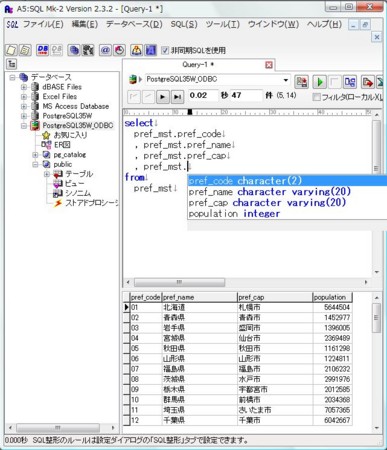Click the row count field showing 47
The width and height of the screenshot is (387, 450).
point(246,95)
